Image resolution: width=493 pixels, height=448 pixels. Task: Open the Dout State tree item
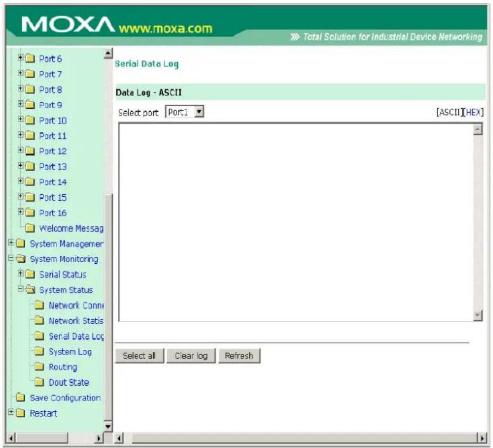pyautogui.click(x=69, y=382)
